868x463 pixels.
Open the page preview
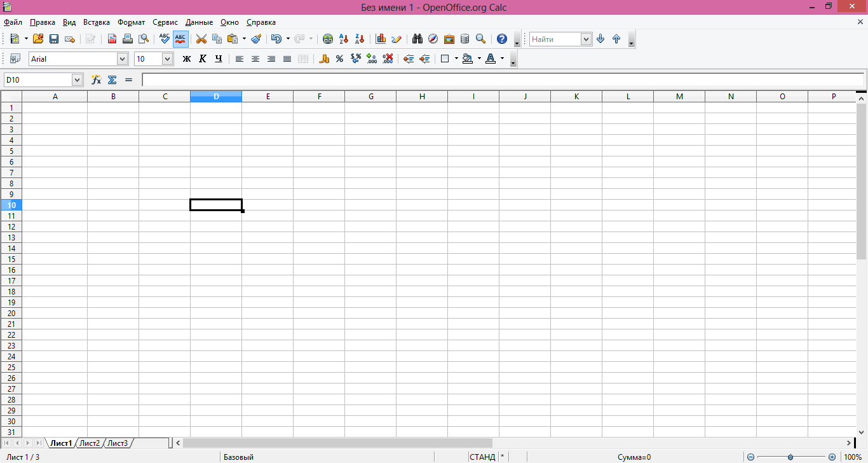point(144,39)
